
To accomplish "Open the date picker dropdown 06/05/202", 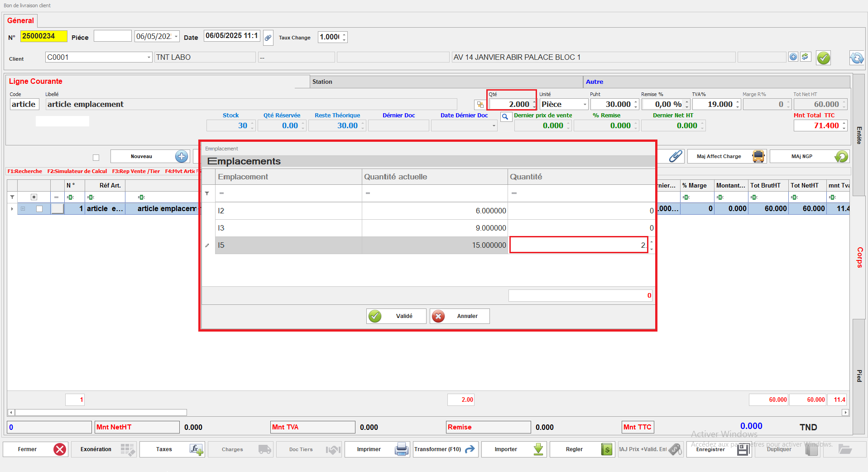I will tap(176, 37).
